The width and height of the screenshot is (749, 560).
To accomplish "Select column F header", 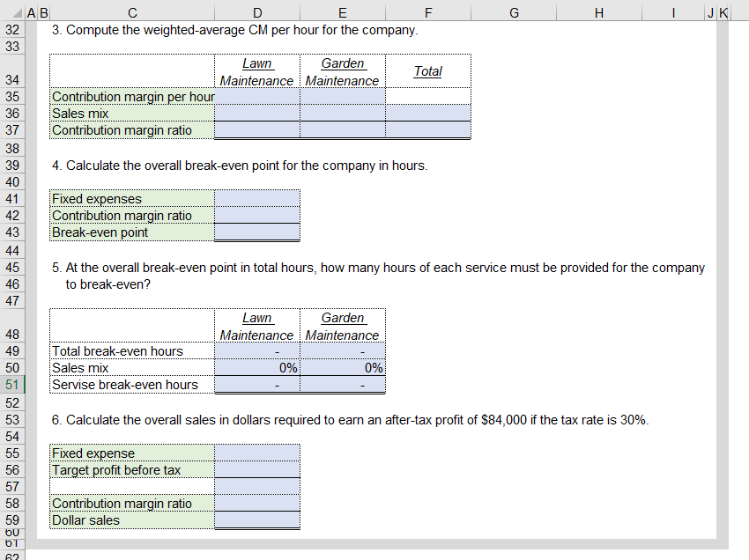I will click(428, 13).
